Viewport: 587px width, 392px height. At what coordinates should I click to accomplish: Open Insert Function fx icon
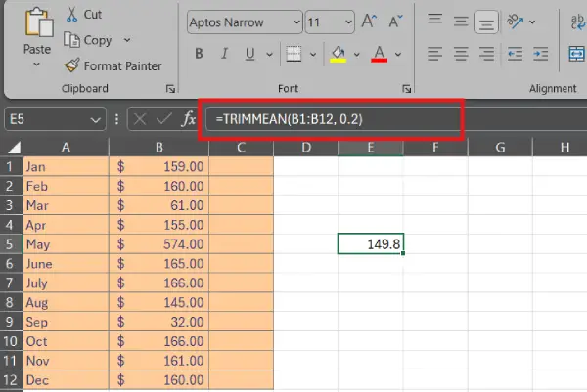[189, 119]
